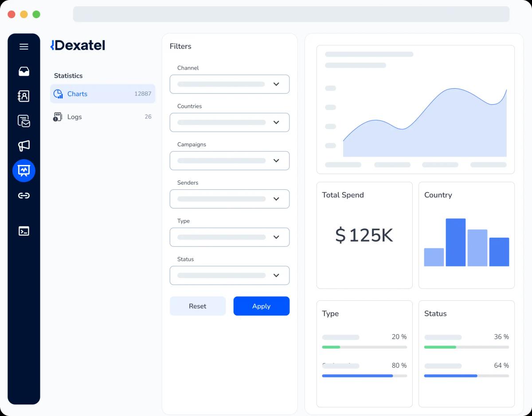The width and height of the screenshot is (532, 416).
Task: Expand the Countries dropdown
Action: tap(229, 122)
